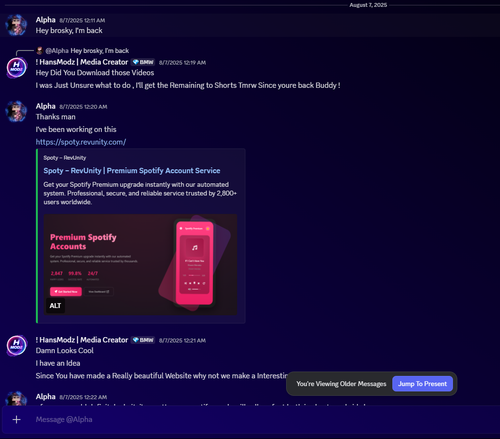This screenshot has width=500, height=439.
Task: Click 'You're Viewing Older Messages' notice text
Action: click(341, 384)
